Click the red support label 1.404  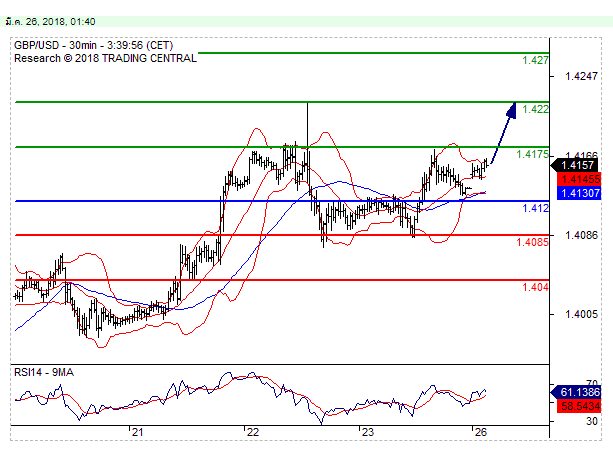(x=535, y=287)
